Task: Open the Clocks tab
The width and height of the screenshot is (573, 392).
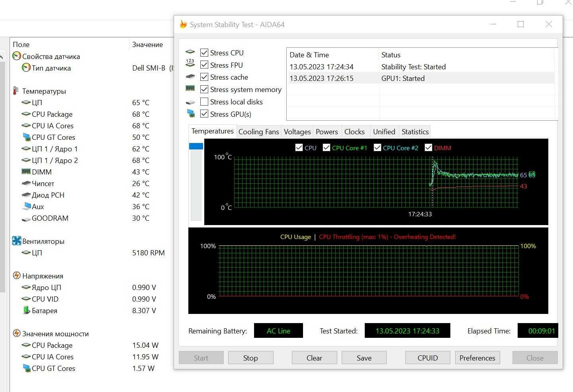Action: [354, 132]
